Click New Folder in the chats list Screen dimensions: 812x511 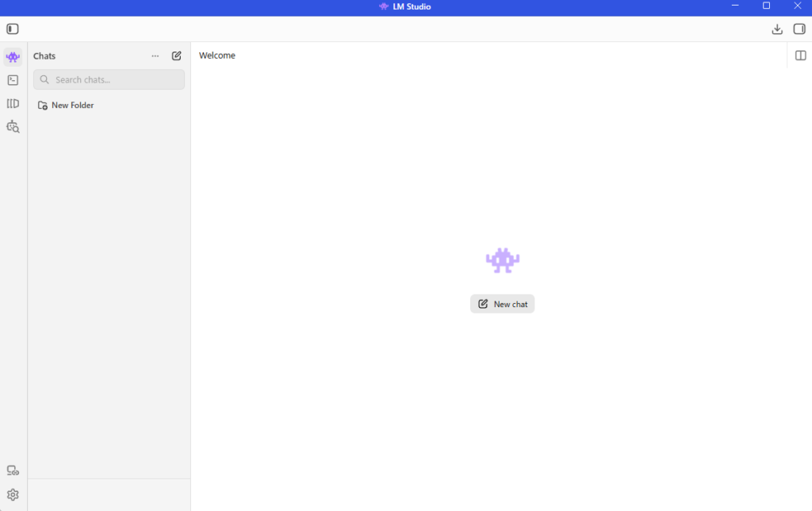point(66,106)
